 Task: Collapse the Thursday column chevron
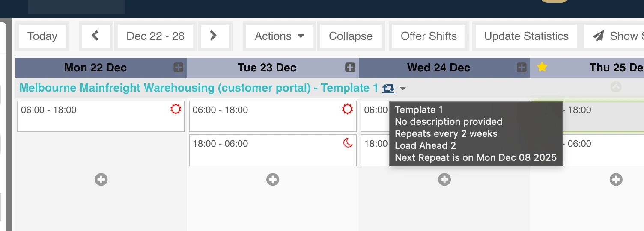(616, 87)
